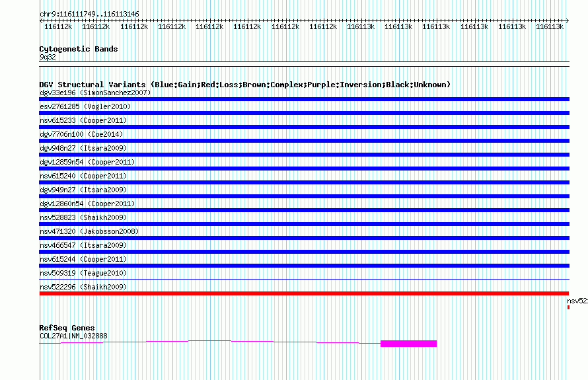Screen dimensions: 588x380
Task: Click the thin magenta intron line of COL27A1
Action: 210,340
